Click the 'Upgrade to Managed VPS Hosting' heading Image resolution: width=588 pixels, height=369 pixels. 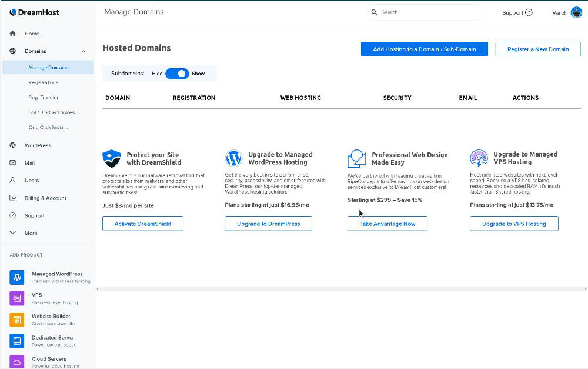click(x=525, y=158)
